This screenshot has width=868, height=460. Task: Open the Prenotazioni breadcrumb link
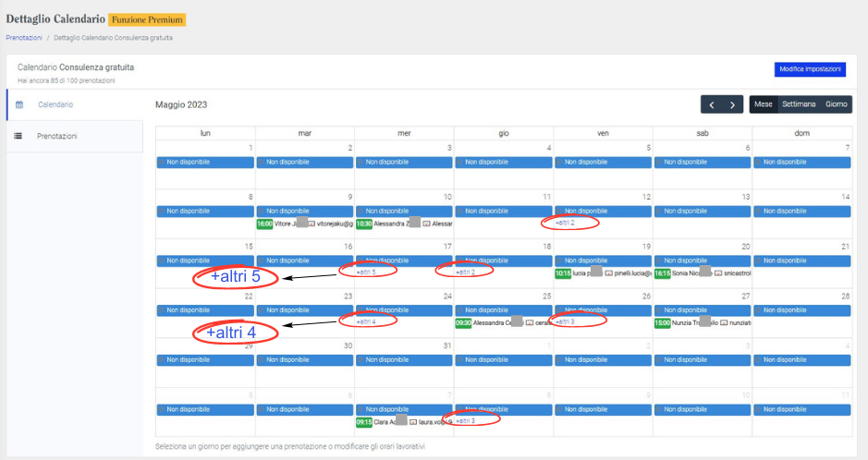(24, 38)
